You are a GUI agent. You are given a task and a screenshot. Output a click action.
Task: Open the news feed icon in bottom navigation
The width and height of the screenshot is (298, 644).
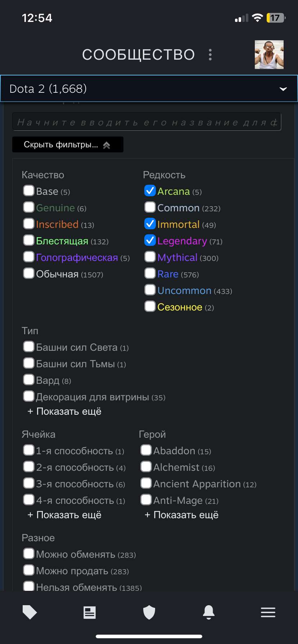point(89,612)
